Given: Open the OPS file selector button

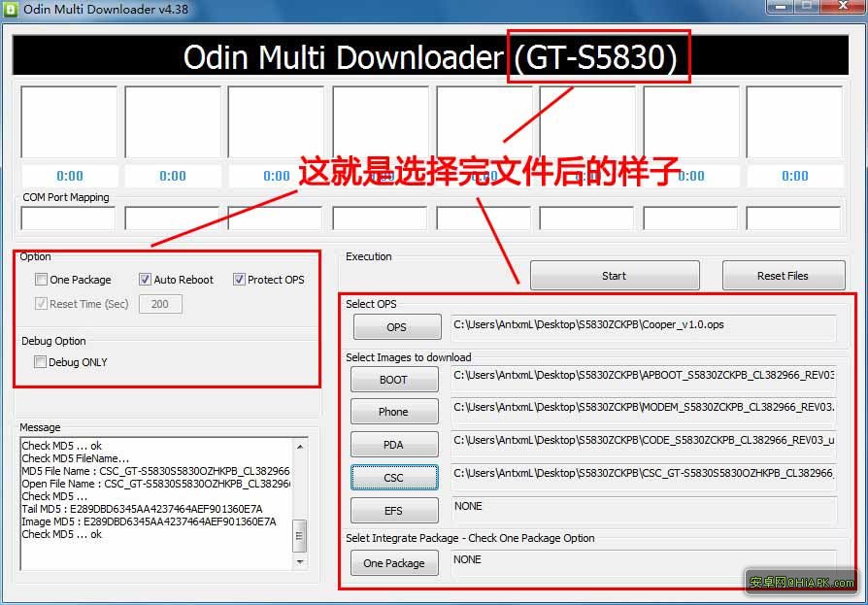Looking at the screenshot, I should point(397,326).
